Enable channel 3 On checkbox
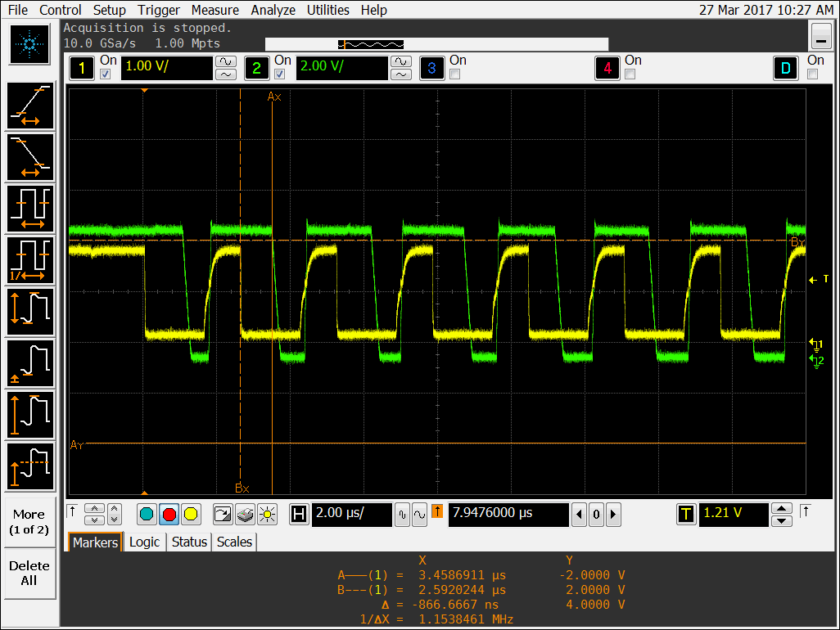The height and width of the screenshot is (630, 840). pyautogui.click(x=455, y=74)
